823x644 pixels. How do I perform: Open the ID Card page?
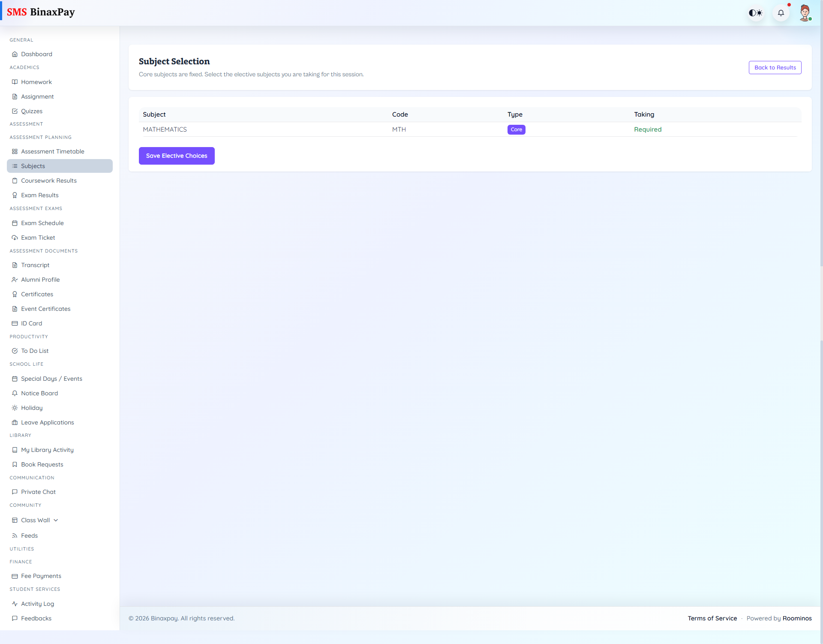coord(31,323)
